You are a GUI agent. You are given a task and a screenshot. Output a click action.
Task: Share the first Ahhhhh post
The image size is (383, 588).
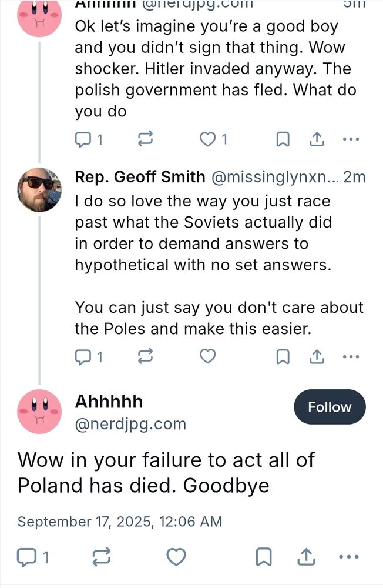pyautogui.click(x=317, y=139)
